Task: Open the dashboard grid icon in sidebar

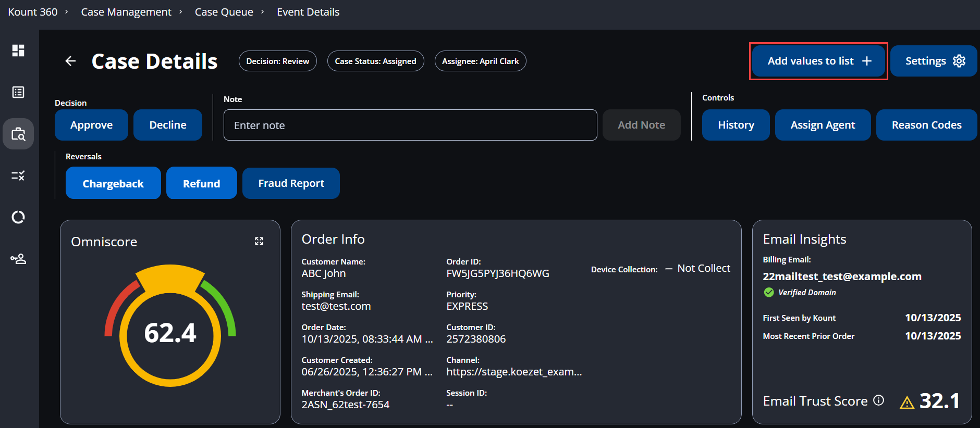Action: pos(18,51)
